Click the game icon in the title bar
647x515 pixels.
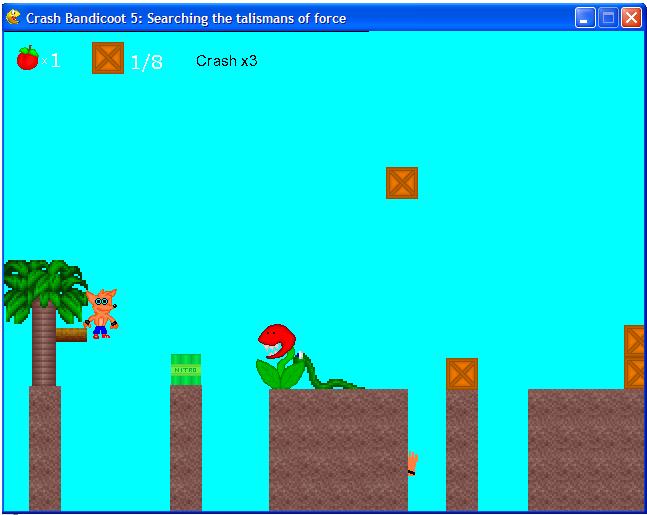click(x=13, y=17)
